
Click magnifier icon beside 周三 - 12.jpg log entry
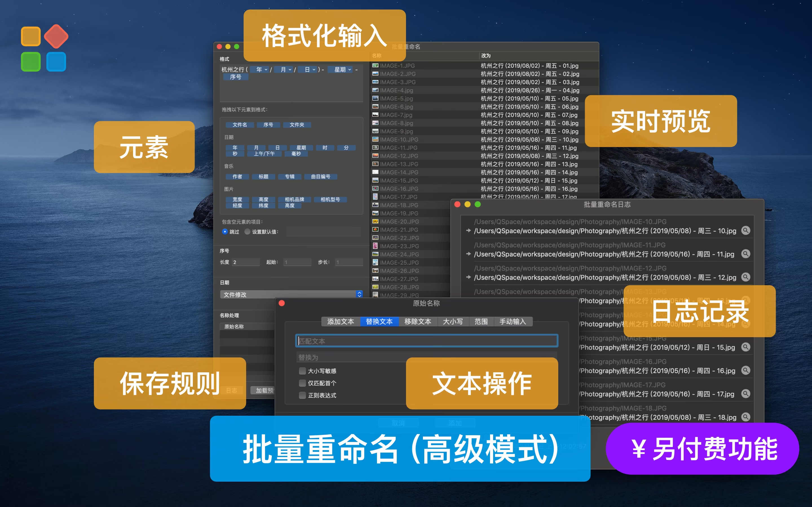point(745,277)
